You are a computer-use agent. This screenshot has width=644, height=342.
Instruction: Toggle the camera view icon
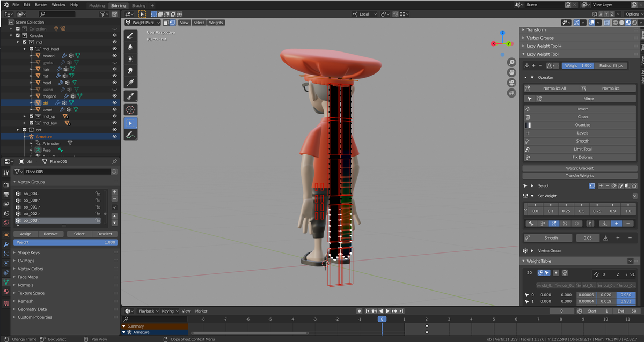511,83
